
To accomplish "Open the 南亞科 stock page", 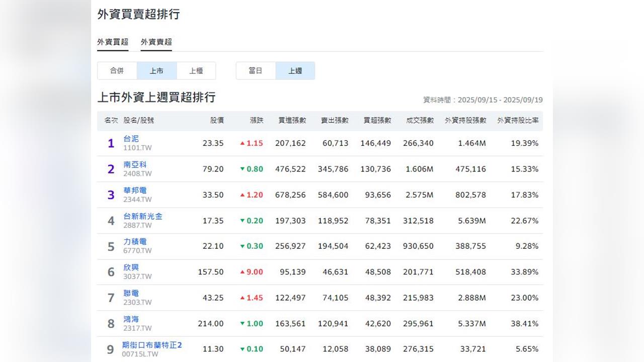I will (135, 165).
